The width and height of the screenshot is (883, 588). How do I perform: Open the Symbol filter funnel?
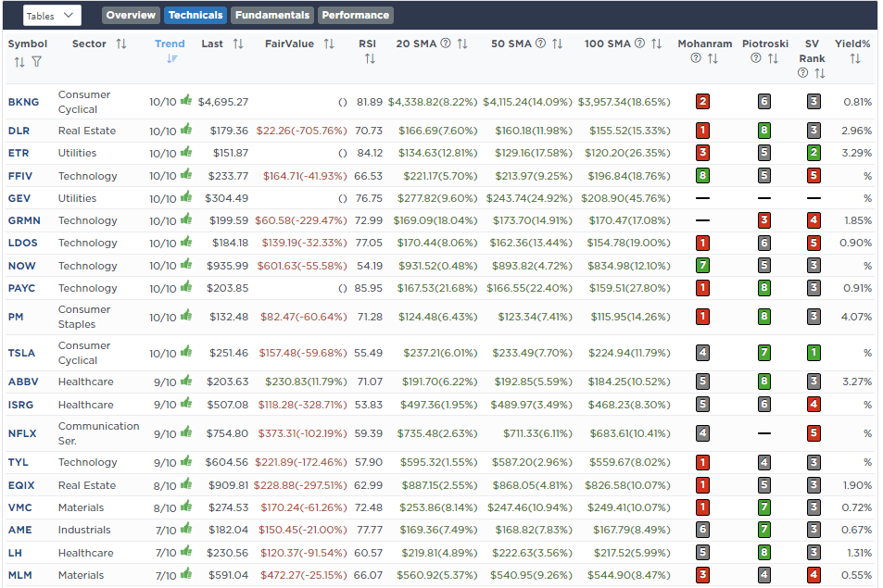pyautogui.click(x=37, y=62)
